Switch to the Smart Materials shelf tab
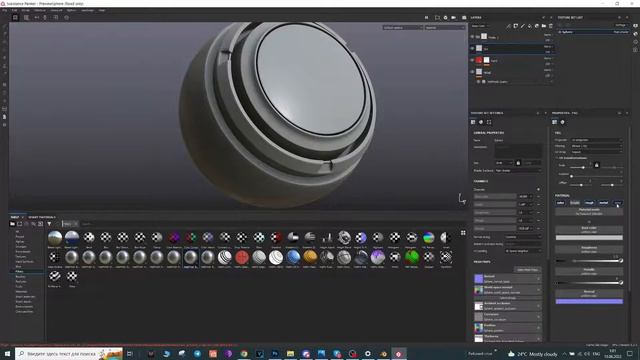The height and width of the screenshot is (360, 640). tap(42, 217)
